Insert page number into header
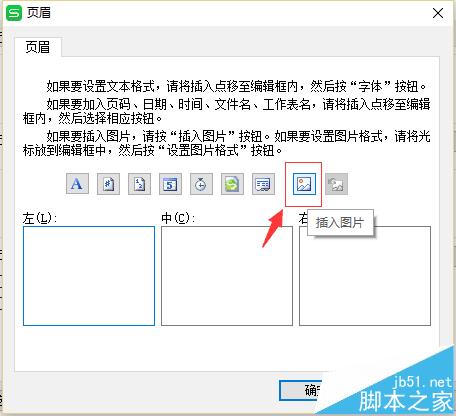 pos(108,184)
